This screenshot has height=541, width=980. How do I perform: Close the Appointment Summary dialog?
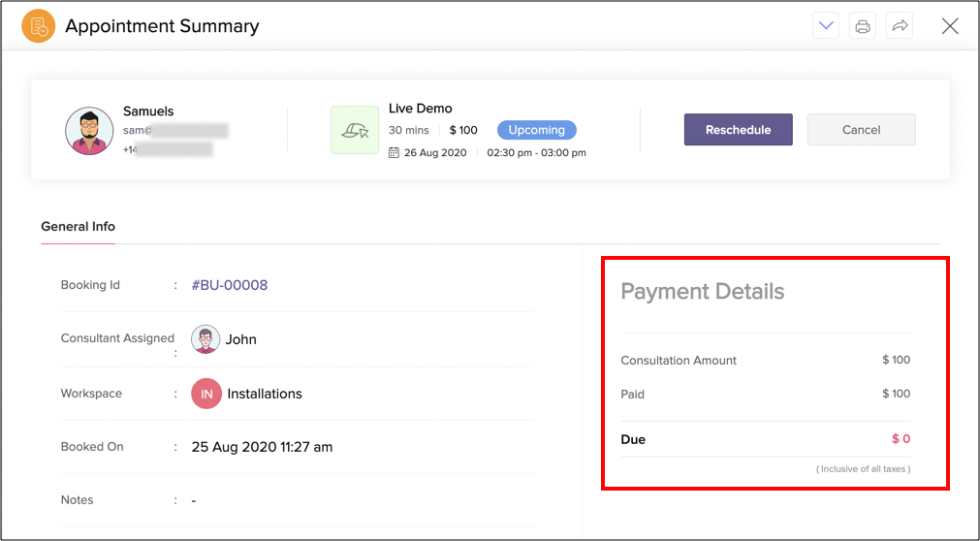point(950,26)
